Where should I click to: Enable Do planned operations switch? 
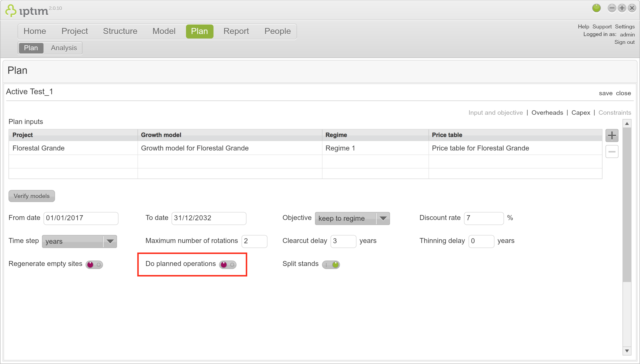pyautogui.click(x=228, y=264)
